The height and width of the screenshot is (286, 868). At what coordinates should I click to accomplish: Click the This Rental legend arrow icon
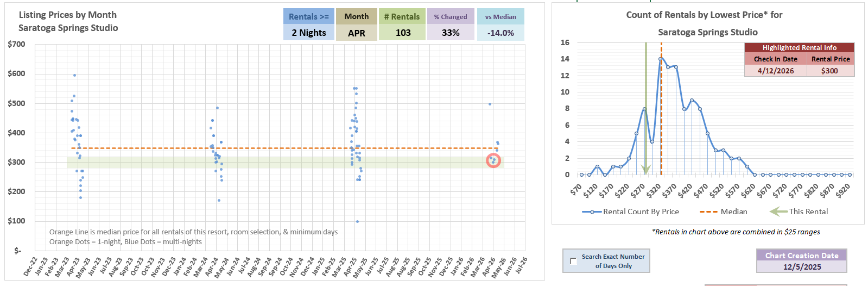click(x=778, y=212)
